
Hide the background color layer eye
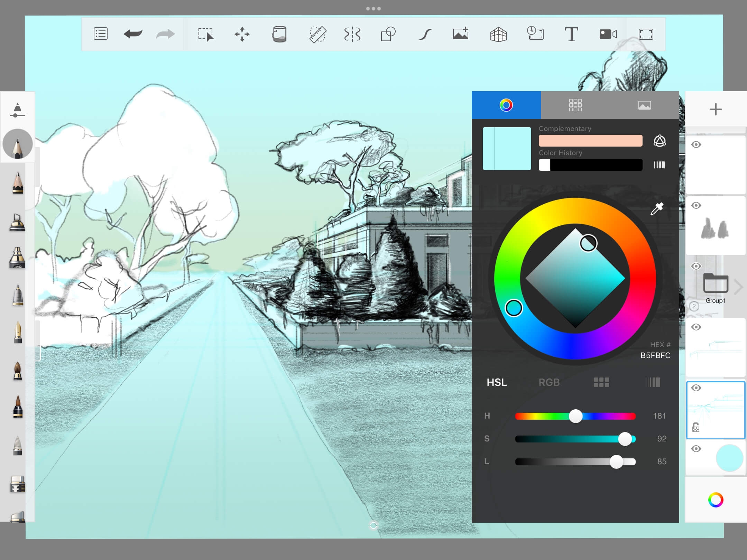coord(696,449)
